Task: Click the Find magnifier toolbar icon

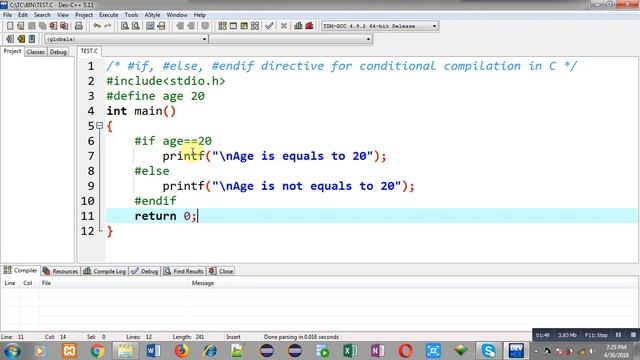Action: point(125,26)
